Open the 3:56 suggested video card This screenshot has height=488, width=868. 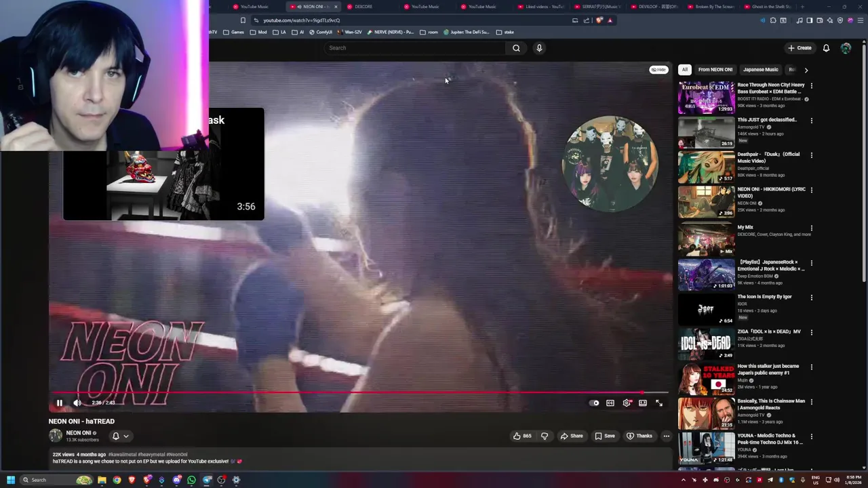pos(163,164)
